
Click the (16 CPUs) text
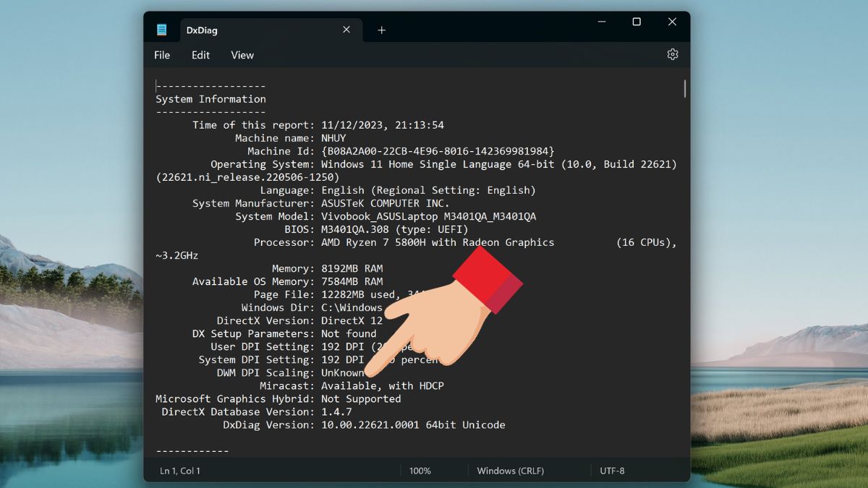click(647, 242)
